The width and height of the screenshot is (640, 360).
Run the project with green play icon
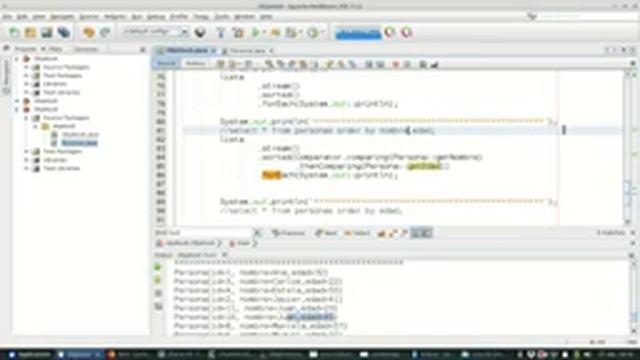[256, 32]
